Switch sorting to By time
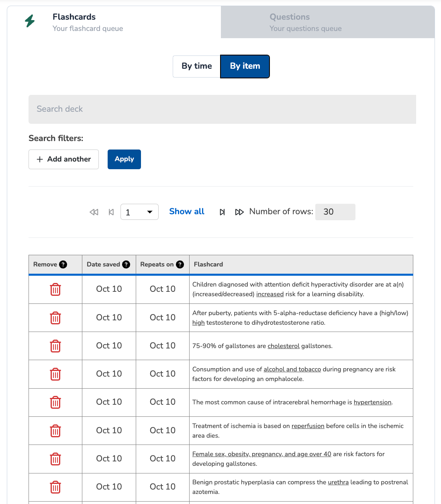 (196, 66)
